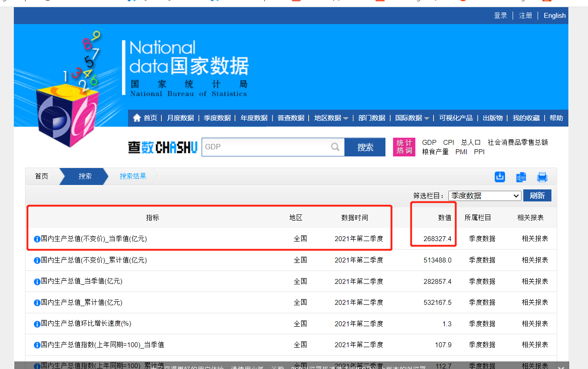Open 月度数据 in navigation bar

[x=180, y=118]
